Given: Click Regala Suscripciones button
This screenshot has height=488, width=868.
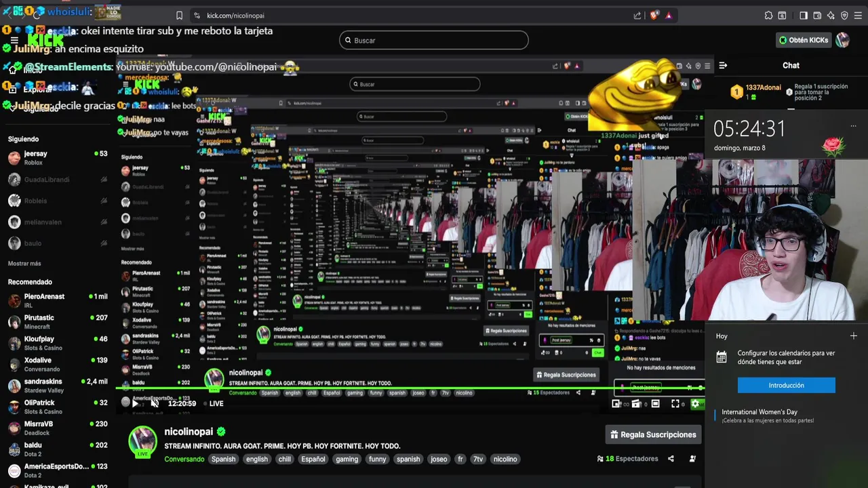Looking at the screenshot, I should click(653, 434).
